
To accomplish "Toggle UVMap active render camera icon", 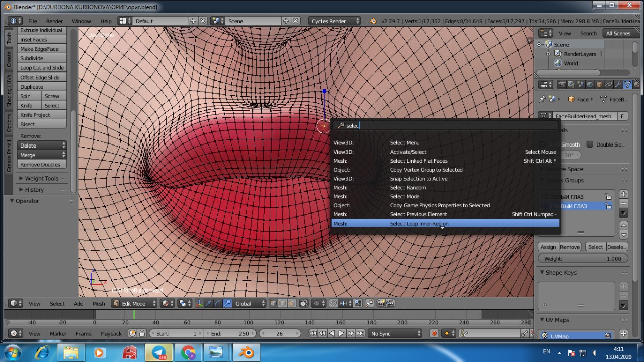I will click(x=608, y=336).
